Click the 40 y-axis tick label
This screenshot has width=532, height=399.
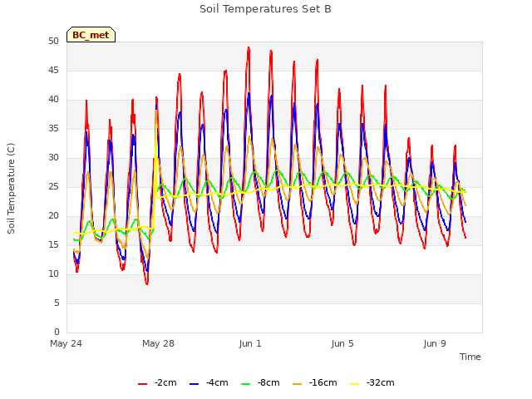53,100
